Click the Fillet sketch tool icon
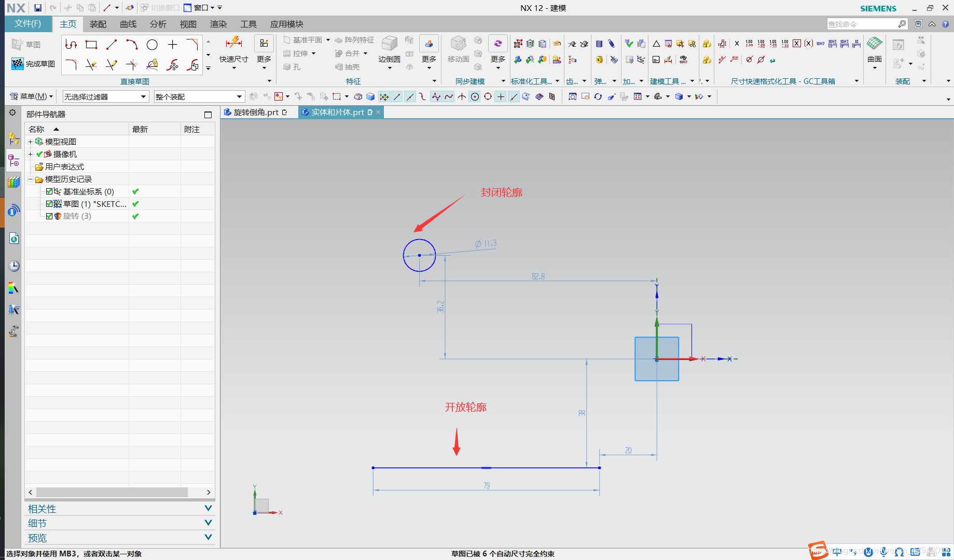954x560 pixels. click(x=71, y=65)
